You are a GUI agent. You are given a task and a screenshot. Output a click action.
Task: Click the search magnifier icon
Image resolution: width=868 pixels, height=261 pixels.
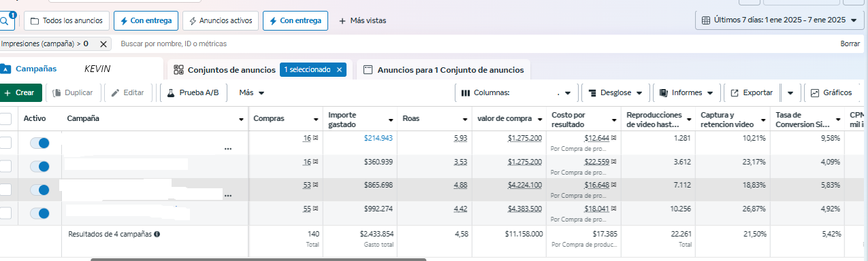pos(5,20)
